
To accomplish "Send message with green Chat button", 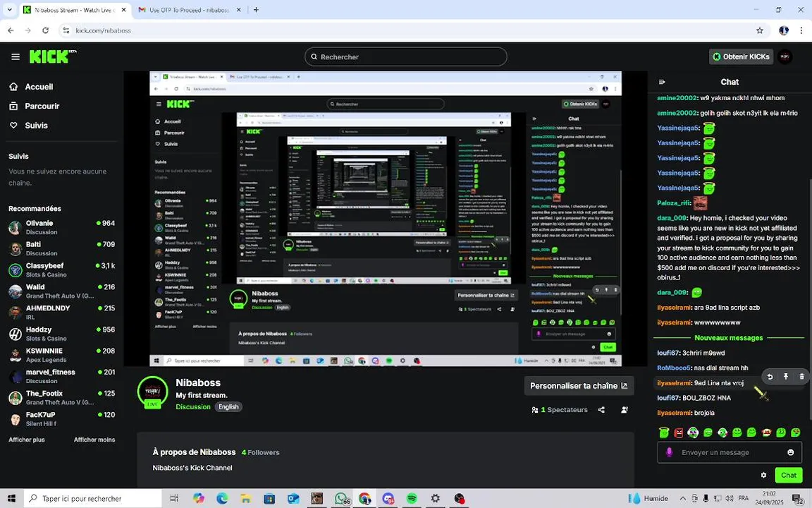I will pyautogui.click(x=788, y=475).
